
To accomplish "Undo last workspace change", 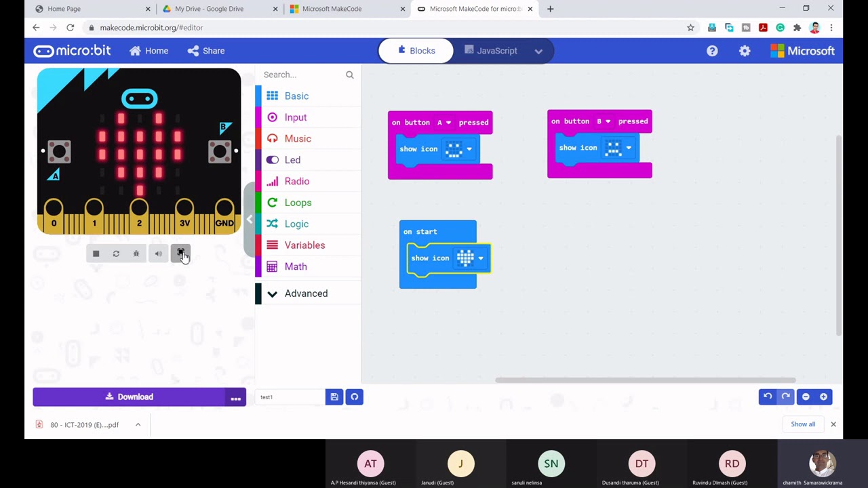I will click(768, 396).
